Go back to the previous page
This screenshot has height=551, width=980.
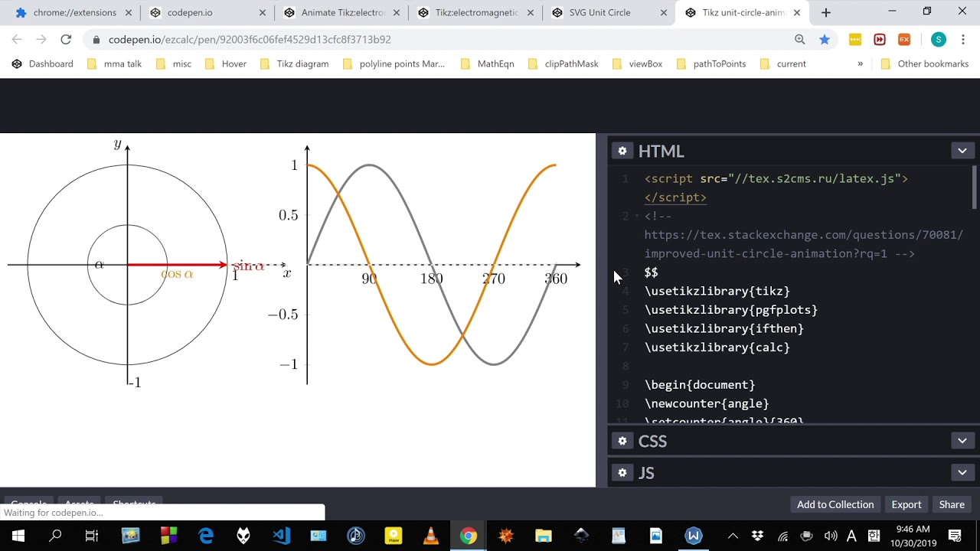point(17,39)
